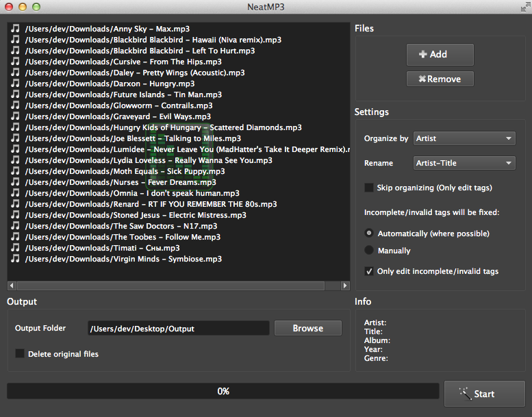Select the row Graveyard – Evil Ways.mp3
The image size is (532, 417).
pos(179,116)
